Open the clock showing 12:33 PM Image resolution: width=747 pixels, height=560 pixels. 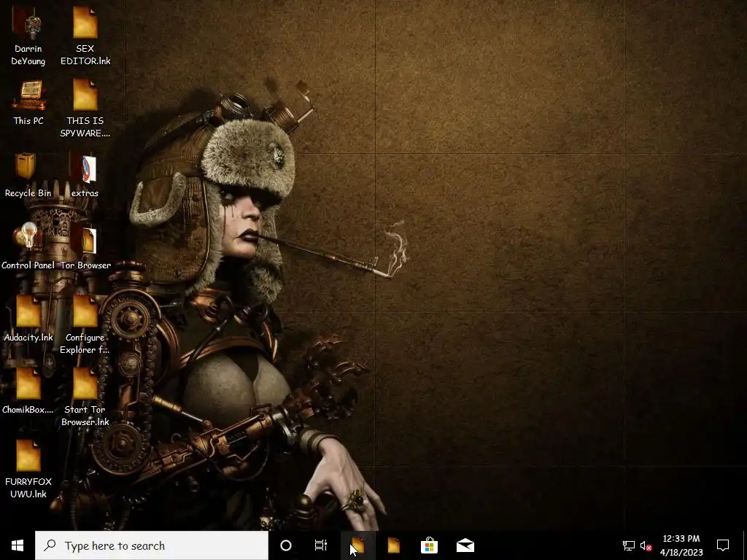pos(681,545)
